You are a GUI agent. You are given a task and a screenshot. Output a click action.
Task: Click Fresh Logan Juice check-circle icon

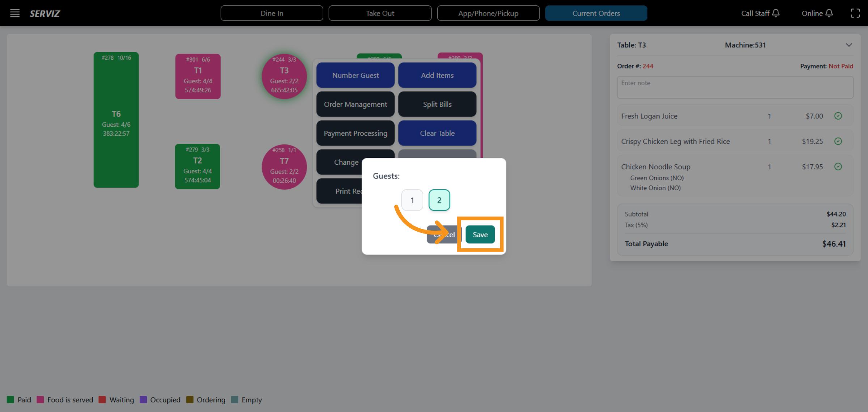[x=838, y=116]
